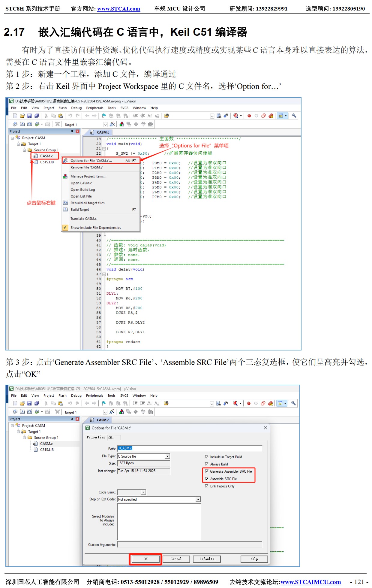
Task: Click Save All icon in context-menu screenshot toolbar
Action: [37, 116]
